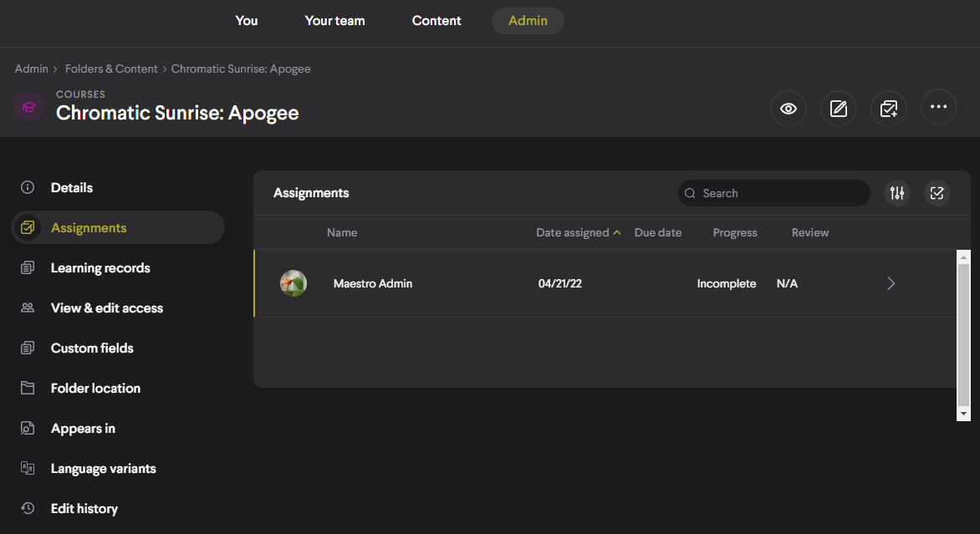Click the Admin breadcrumb link

click(x=31, y=69)
